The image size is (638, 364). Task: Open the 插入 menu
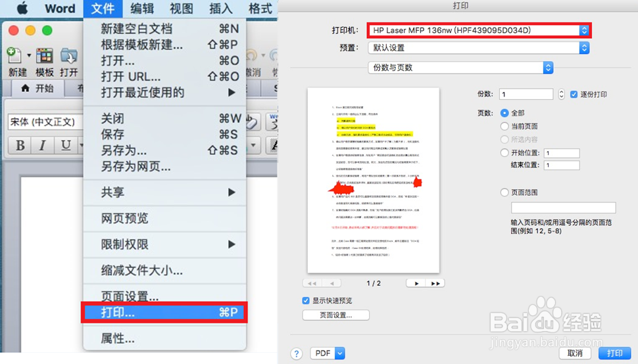coord(220,8)
